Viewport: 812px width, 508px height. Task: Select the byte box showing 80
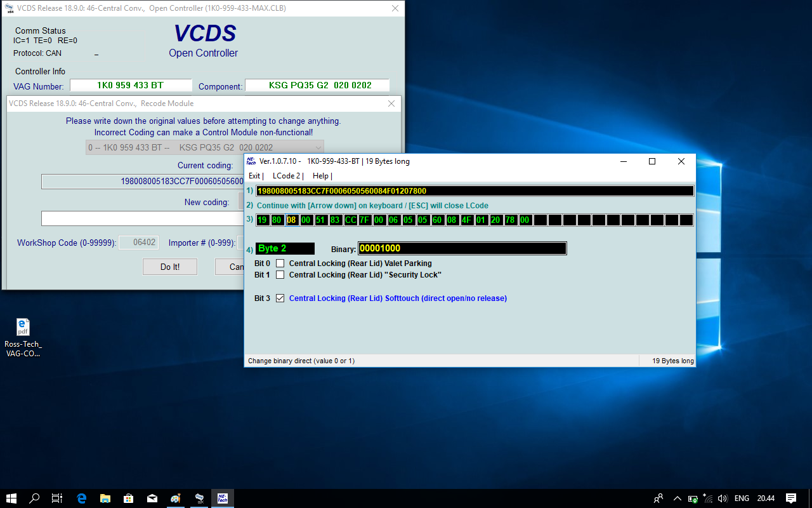(277, 220)
